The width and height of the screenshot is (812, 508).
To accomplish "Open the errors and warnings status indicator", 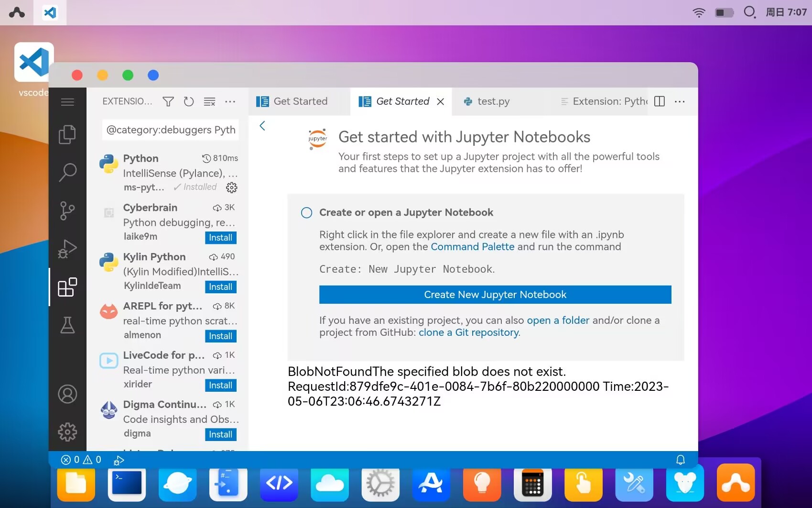I will [x=81, y=460].
